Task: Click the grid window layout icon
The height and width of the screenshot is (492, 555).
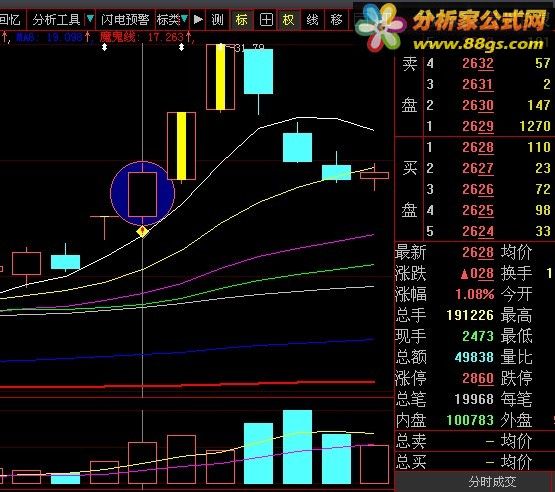Action: [266, 19]
